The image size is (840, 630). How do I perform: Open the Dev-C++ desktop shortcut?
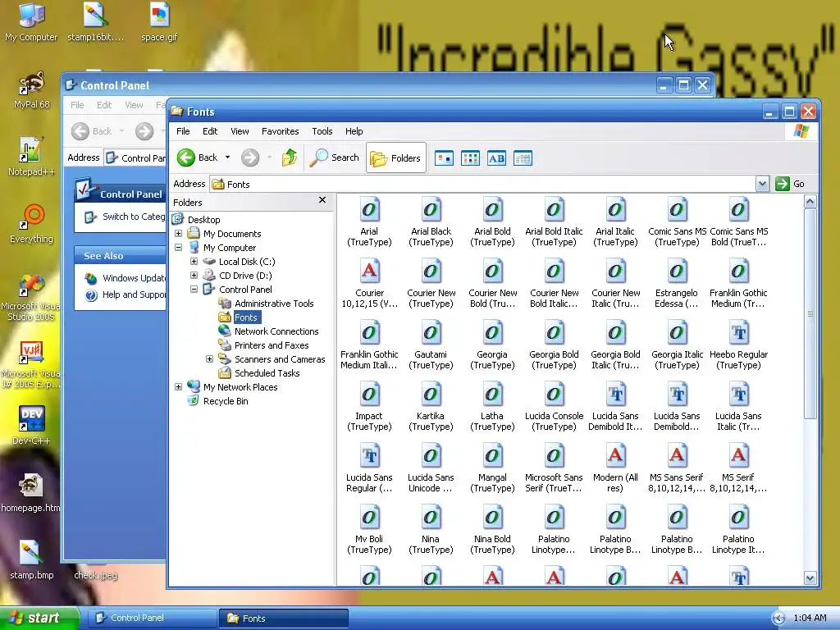31,426
